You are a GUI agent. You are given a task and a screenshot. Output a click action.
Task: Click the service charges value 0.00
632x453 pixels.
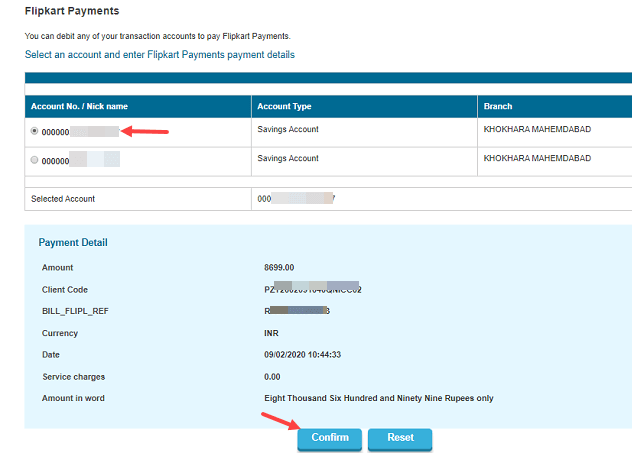272,377
